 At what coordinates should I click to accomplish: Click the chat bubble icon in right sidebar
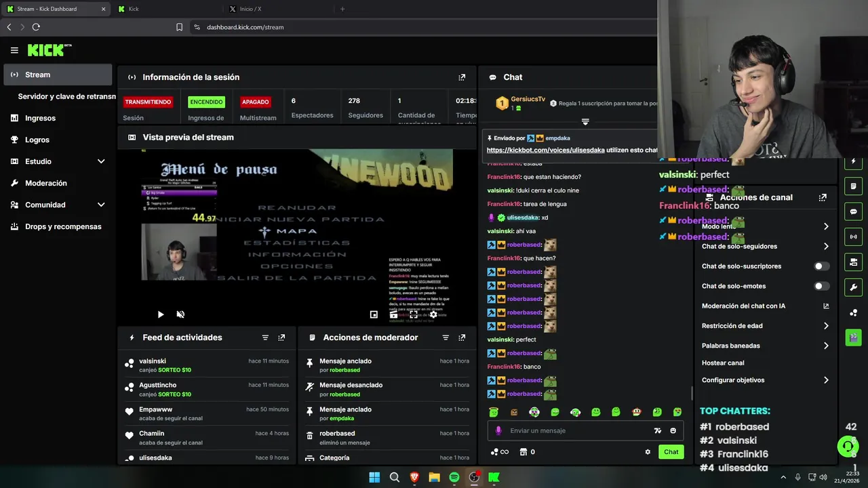pyautogui.click(x=853, y=211)
